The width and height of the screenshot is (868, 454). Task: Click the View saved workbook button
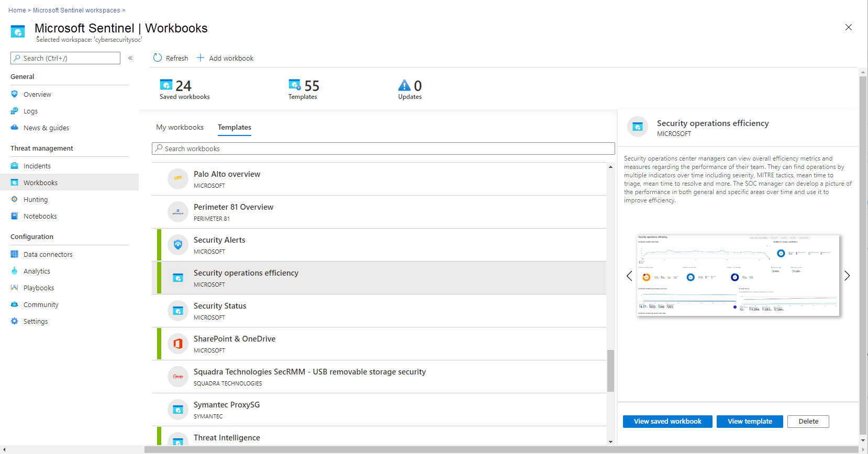[667, 422]
